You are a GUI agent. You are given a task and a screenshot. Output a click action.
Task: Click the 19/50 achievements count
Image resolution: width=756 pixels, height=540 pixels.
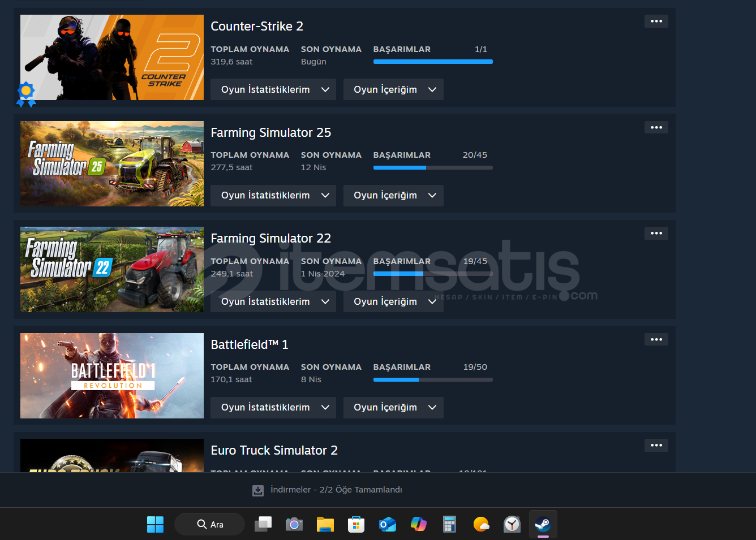point(475,367)
